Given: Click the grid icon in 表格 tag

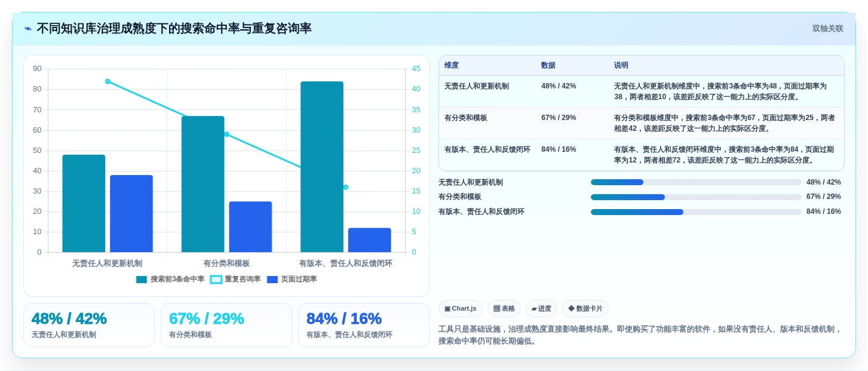Looking at the screenshot, I should point(496,309).
